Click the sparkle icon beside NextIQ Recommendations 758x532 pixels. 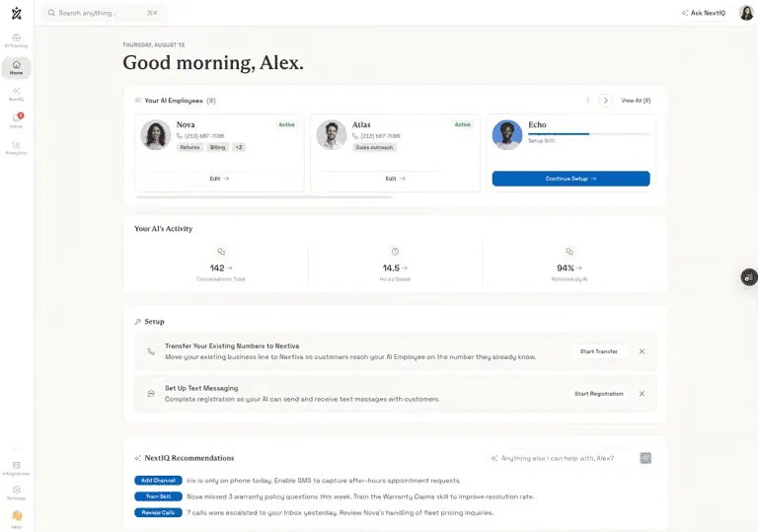click(138, 458)
